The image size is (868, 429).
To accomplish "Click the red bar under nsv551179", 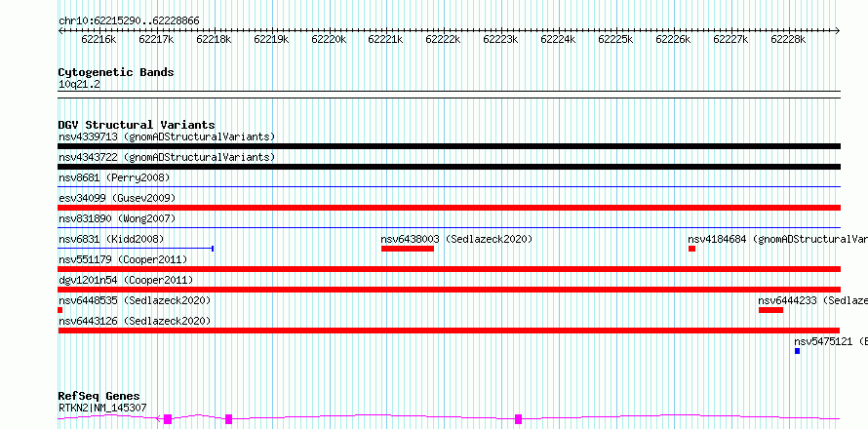I will [449, 269].
